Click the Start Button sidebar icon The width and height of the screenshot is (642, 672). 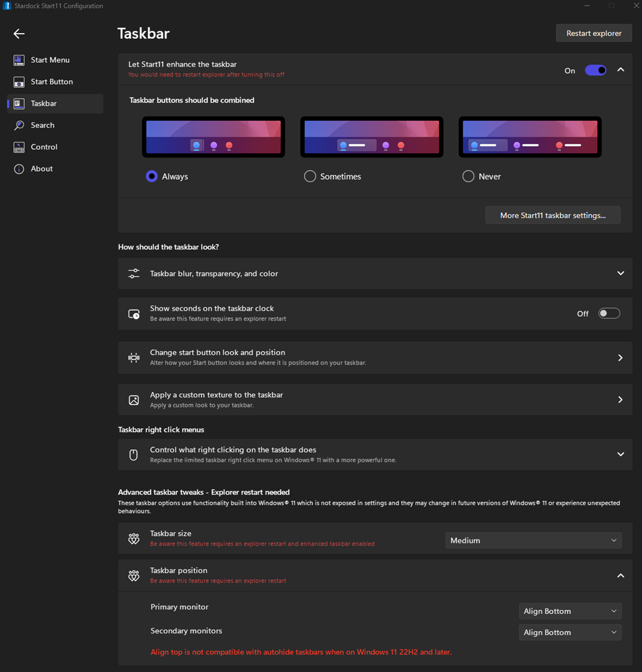[x=19, y=82]
